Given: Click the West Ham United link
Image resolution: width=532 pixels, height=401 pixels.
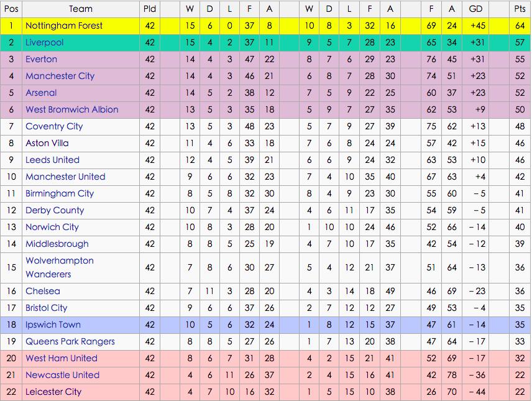Looking at the screenshot, I should (62, 358).
